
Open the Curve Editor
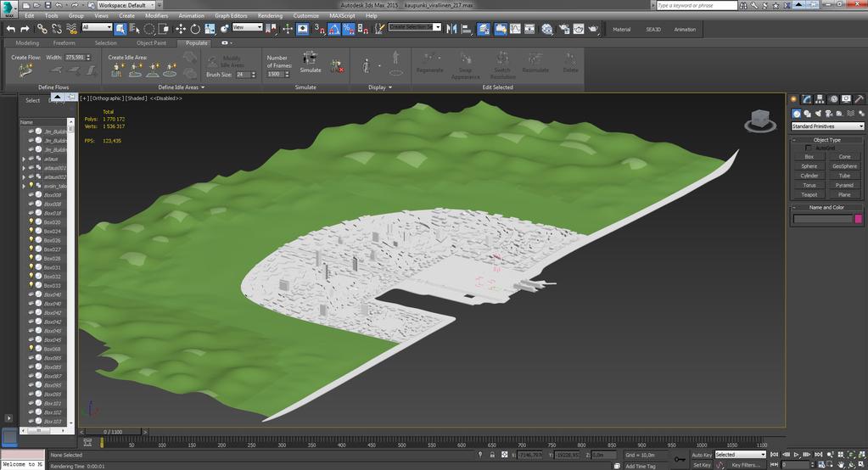click(x=515, y=29)
